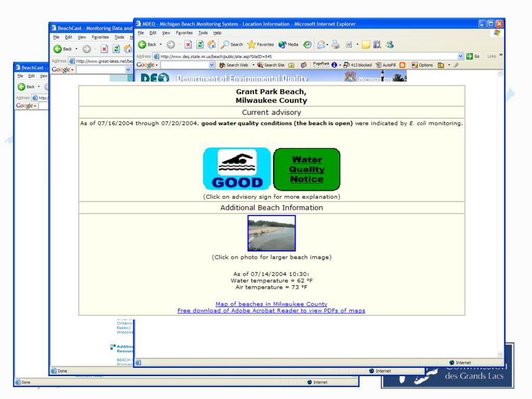The image size is (532, 399).
Task: Click address field in MDEQ window
Action: [309, 56]
